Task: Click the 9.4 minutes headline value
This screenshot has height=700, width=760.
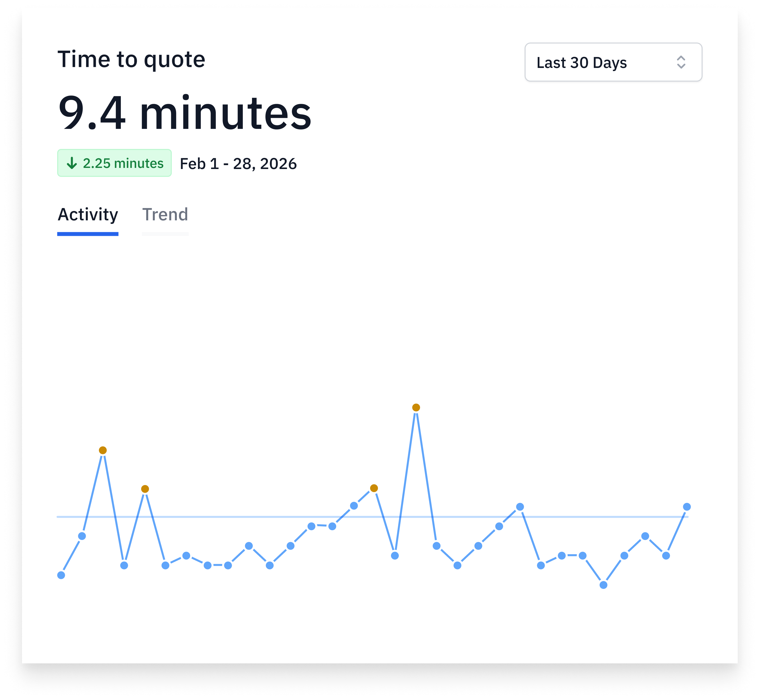Action: click(x=185, y=113)
